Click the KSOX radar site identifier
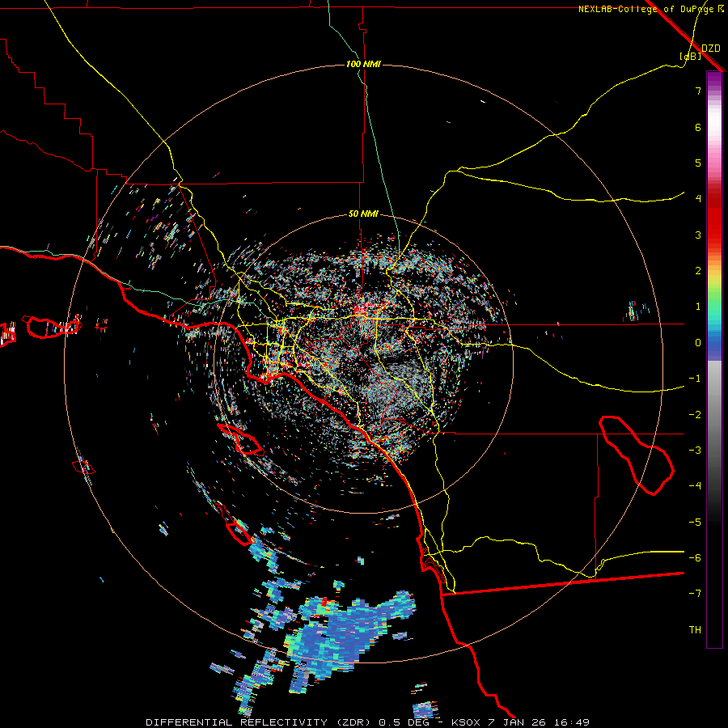The image size is (728, 728). [466, 722]
